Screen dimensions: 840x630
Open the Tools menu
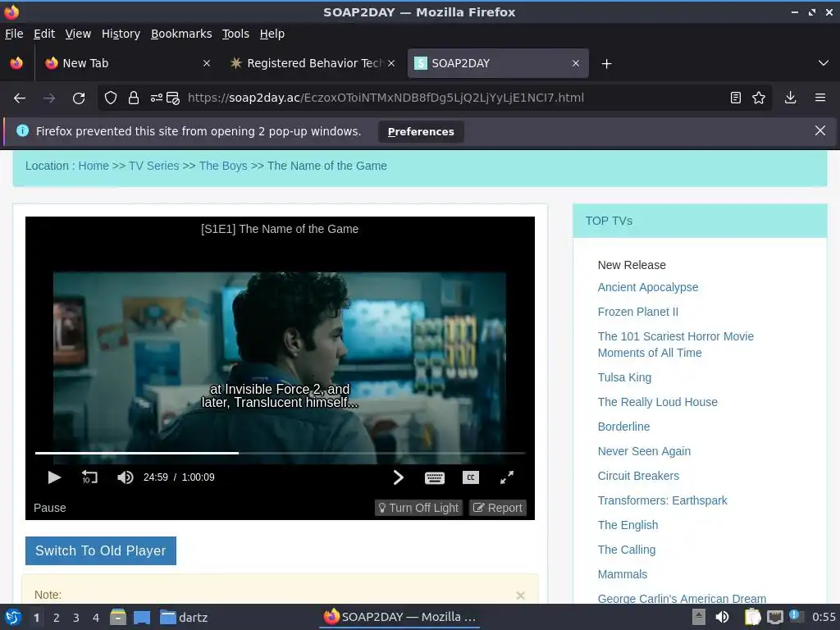tap(235, 34)
